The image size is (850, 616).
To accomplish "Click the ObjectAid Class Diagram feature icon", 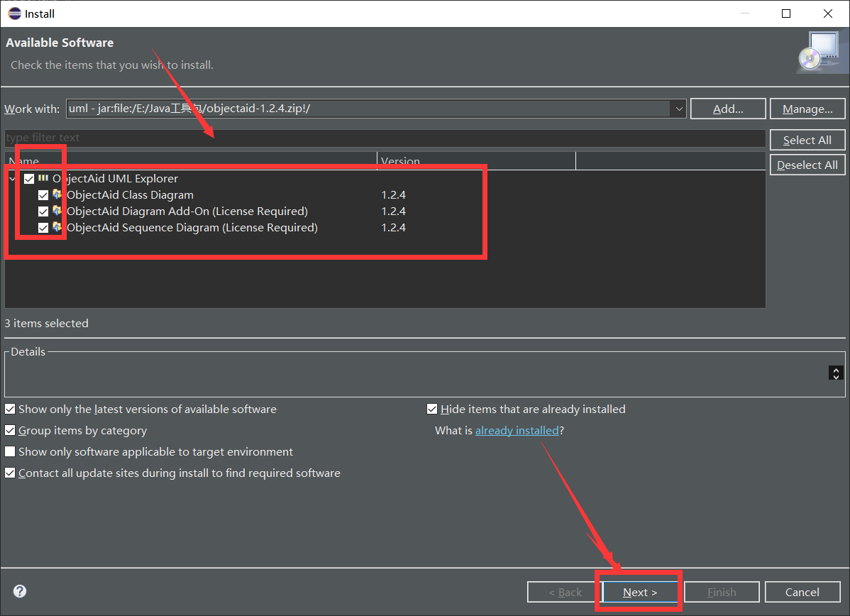I will (x=57, y=194).
